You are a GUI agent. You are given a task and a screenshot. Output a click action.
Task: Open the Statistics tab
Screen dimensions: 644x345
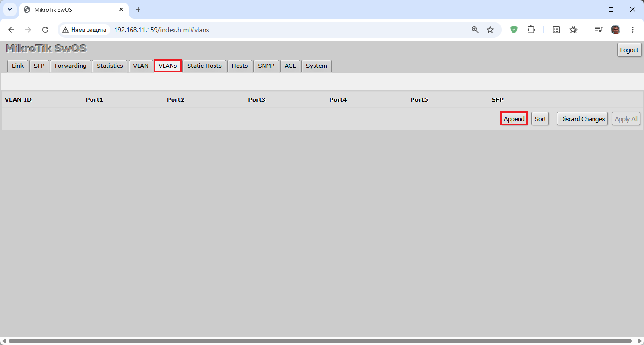click(110, 66)
